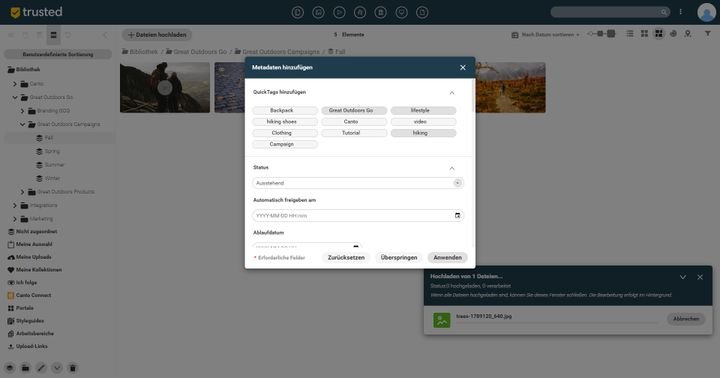Toggle the Great Outdoors Go quick tag

[x=354, y=110]
